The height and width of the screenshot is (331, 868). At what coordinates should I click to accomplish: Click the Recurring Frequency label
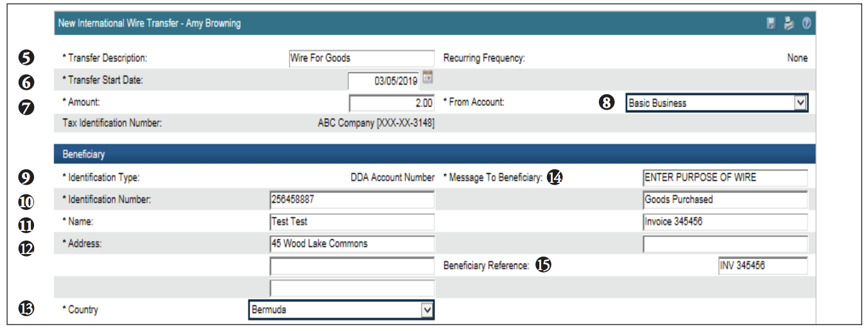[x=484, y=58]
